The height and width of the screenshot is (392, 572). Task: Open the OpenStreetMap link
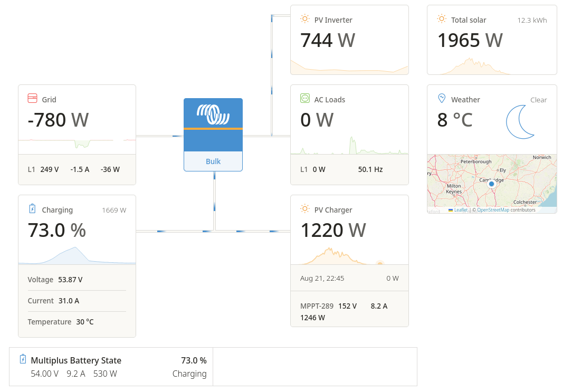pyautogui.click(x=493, y=210)
